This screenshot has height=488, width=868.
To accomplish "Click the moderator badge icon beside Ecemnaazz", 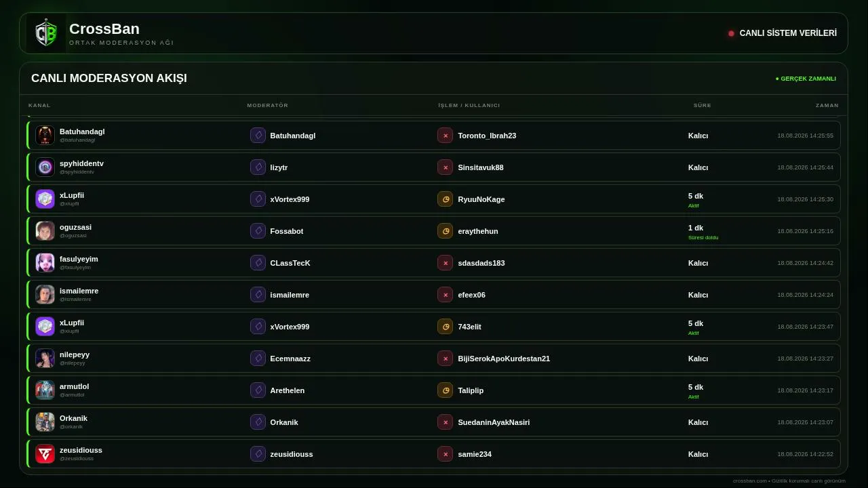I will click(x=258, y=359).
